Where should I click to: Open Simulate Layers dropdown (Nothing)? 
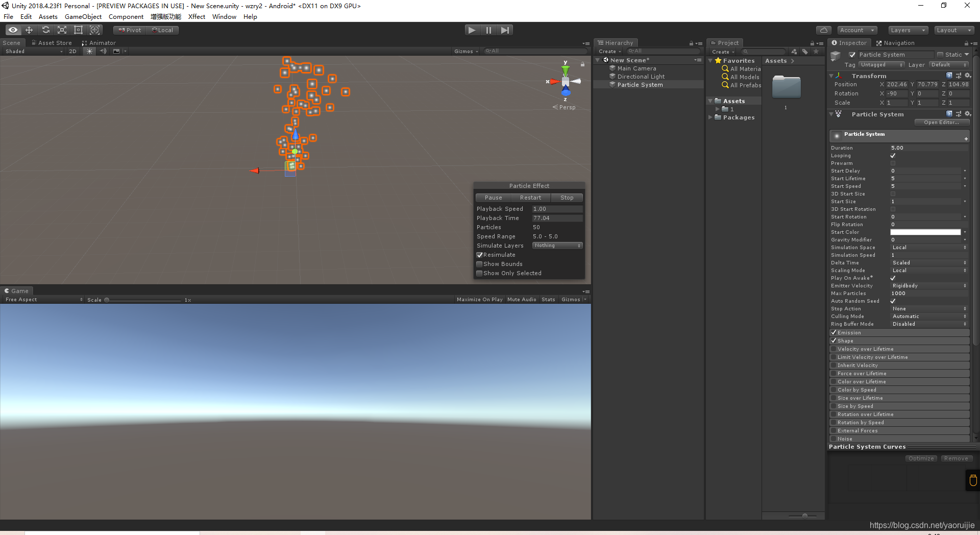point(557,246)
